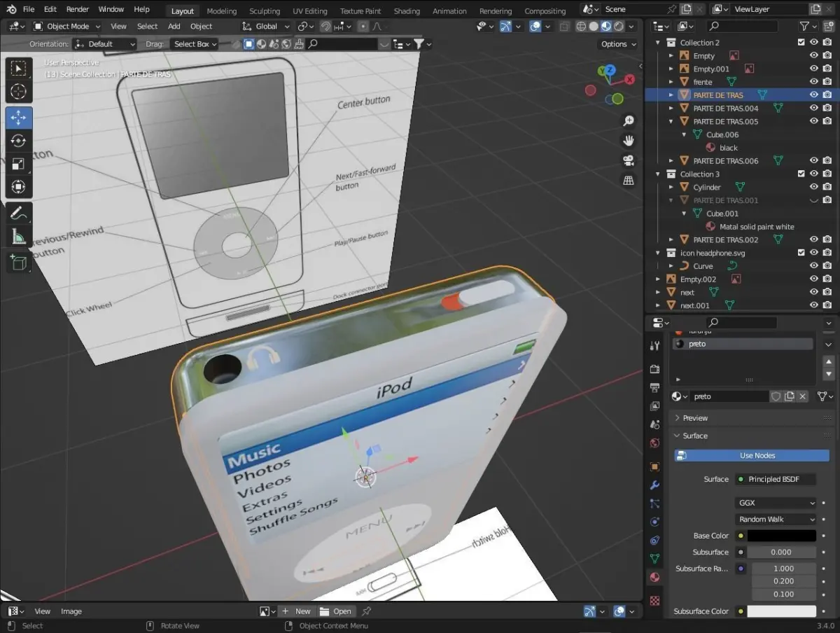Click the material browse sphere icon
This screenshot has width=840, height=633.
click(680, 396)
